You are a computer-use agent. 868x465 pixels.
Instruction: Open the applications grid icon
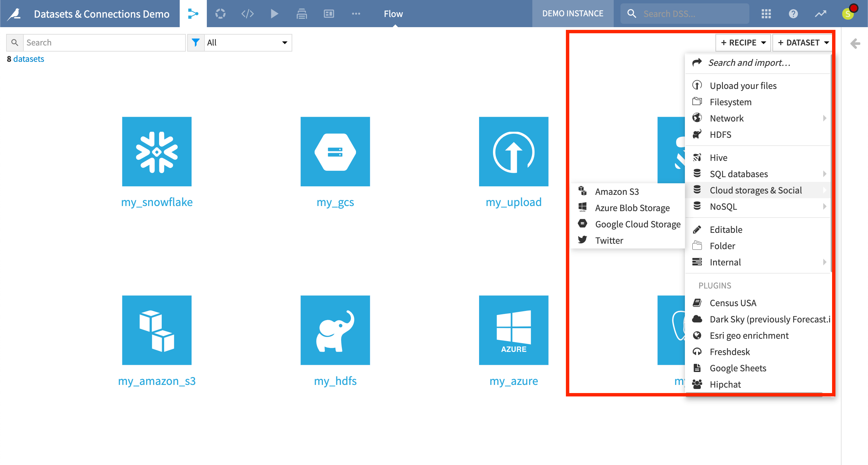(766, 14)
